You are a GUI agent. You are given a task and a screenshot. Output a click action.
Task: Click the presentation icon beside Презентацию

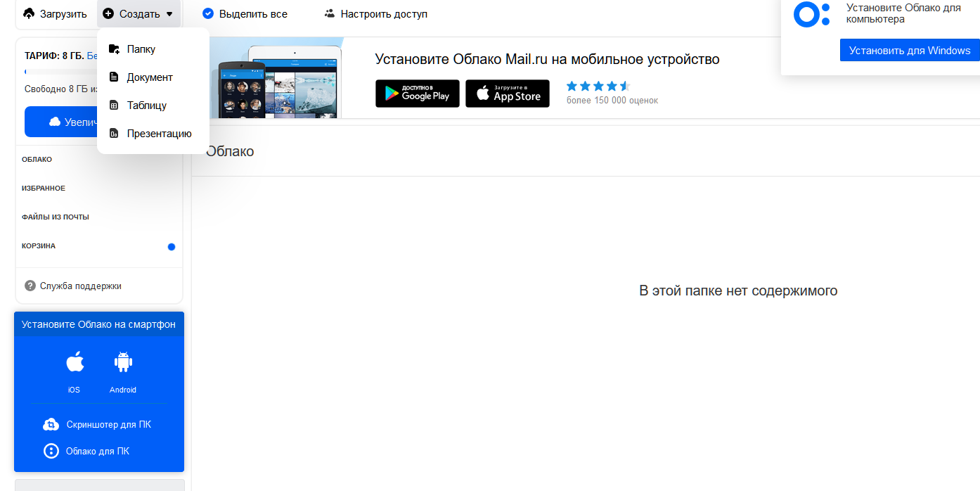coord(114,134)
